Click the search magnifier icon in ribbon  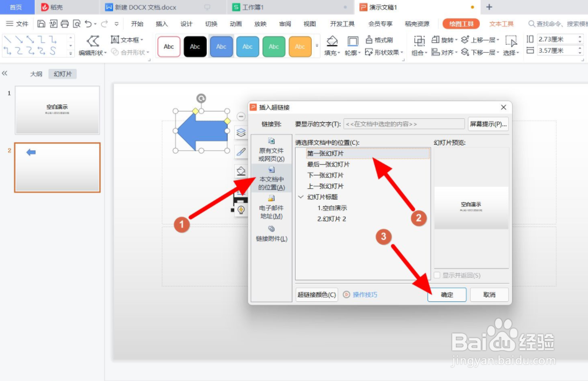click(531, 24)
